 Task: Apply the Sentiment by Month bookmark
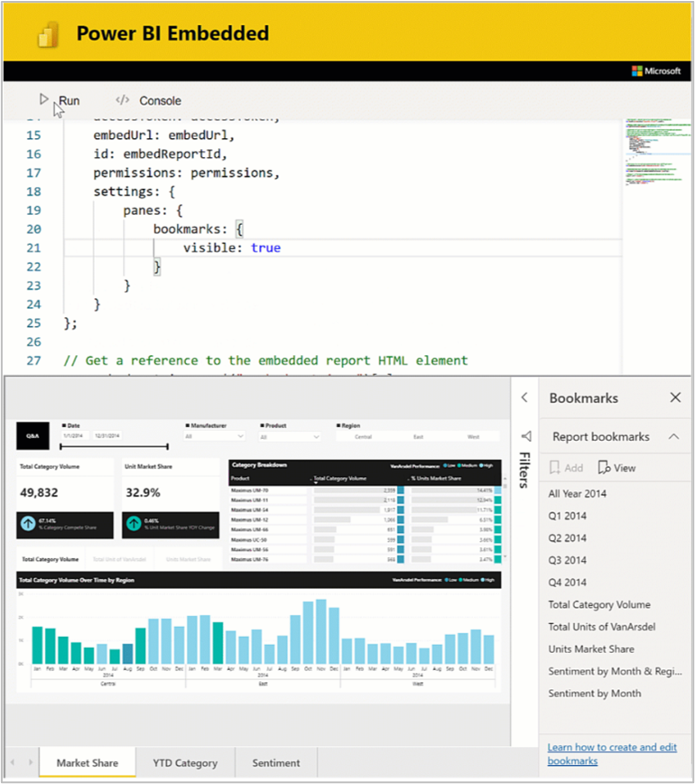click(x=595, y=694)
